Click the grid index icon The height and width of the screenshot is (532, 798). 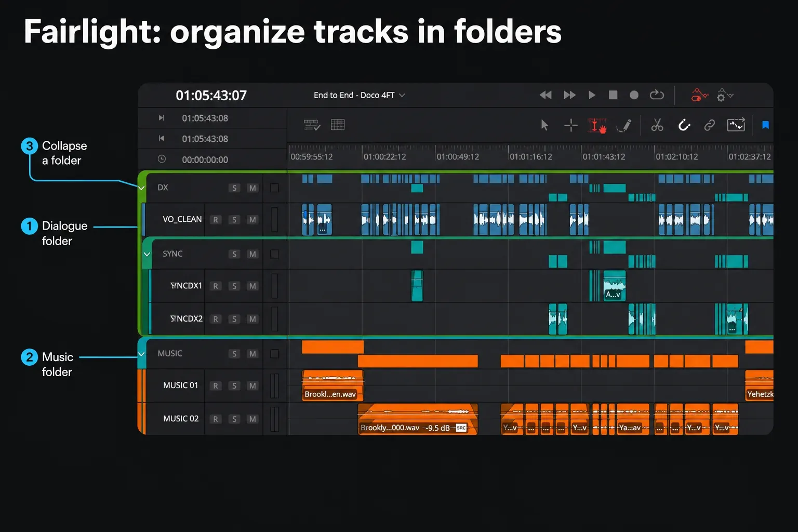[x=338, y=125]
